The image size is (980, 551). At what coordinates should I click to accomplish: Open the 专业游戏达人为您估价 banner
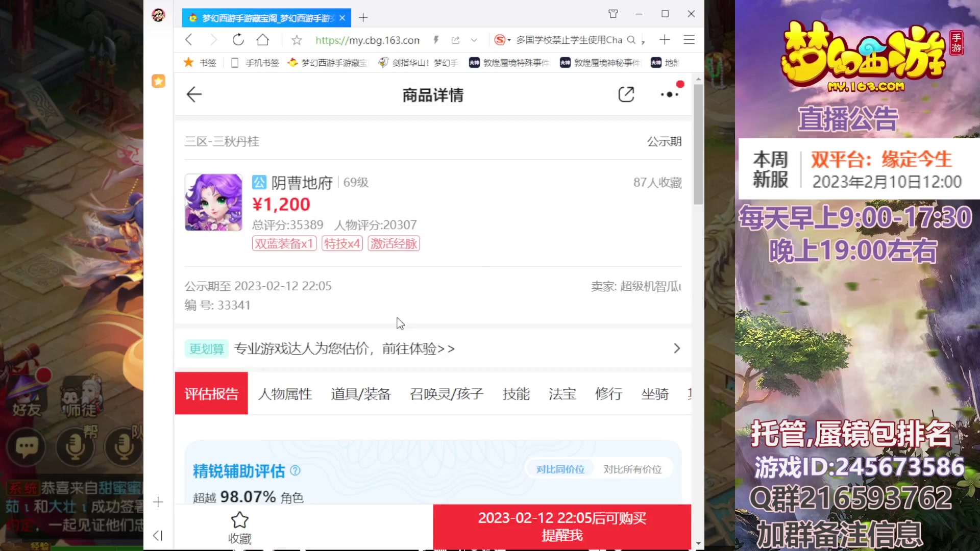tap(433, 348)
